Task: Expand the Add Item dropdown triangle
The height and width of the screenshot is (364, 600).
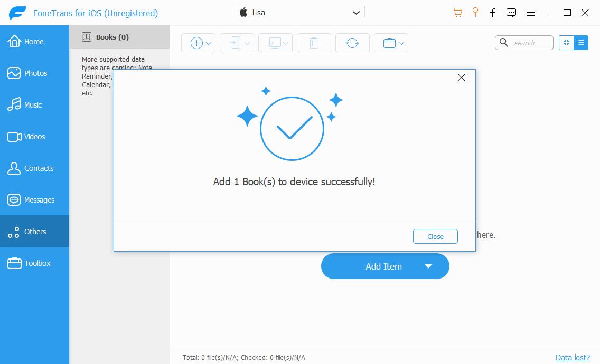Action: [428, 266]
